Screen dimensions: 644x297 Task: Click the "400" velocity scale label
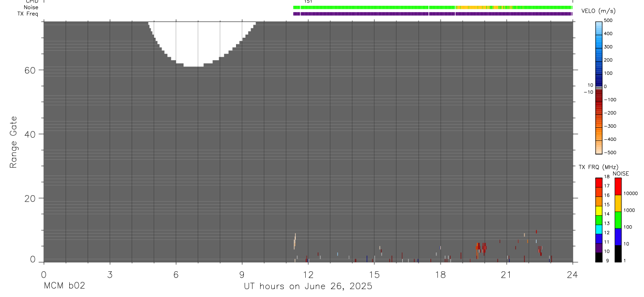pos(608,34)
